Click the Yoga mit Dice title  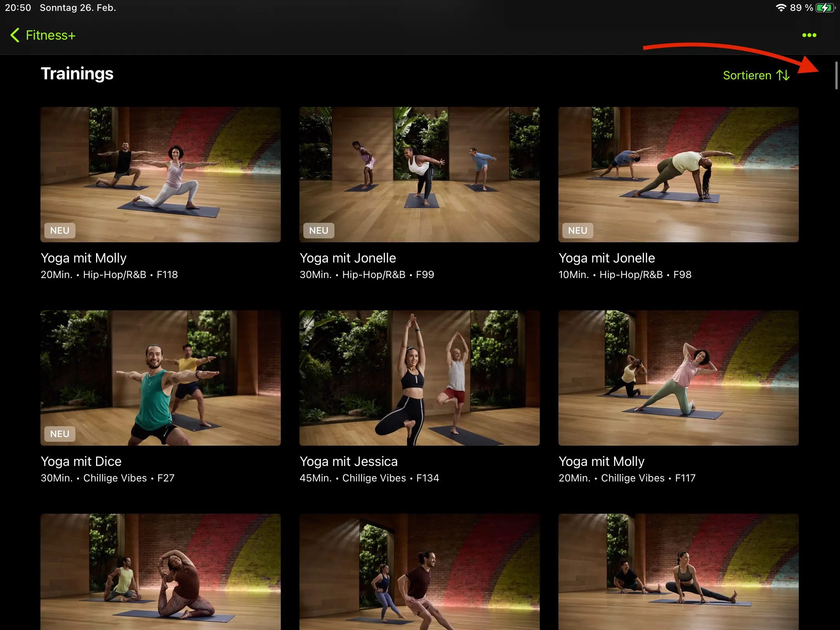click(81, 461)
